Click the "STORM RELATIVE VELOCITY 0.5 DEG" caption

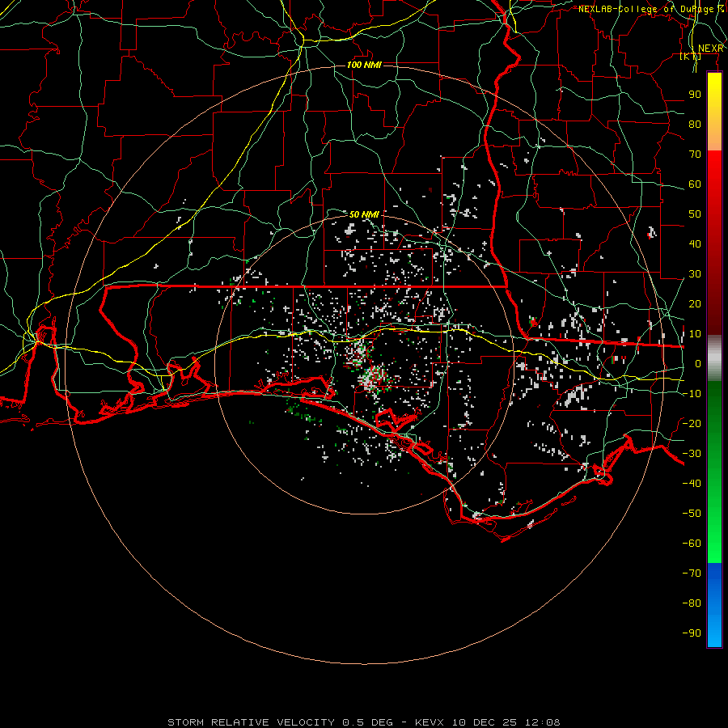pyautogui.click(x=280, y=722)
